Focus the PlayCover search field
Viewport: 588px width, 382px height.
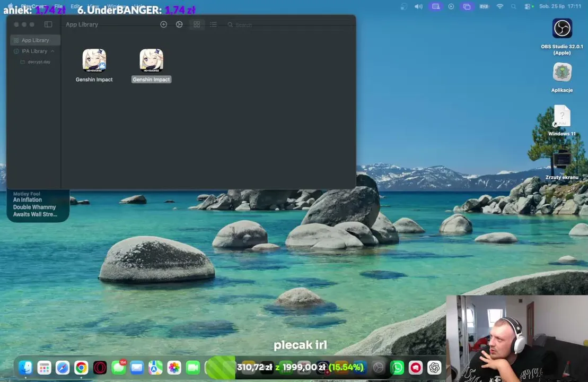tap(289, 25)
